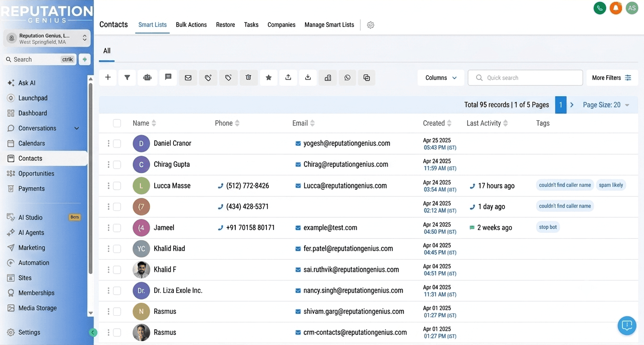Click the remove tag icon

229,78
